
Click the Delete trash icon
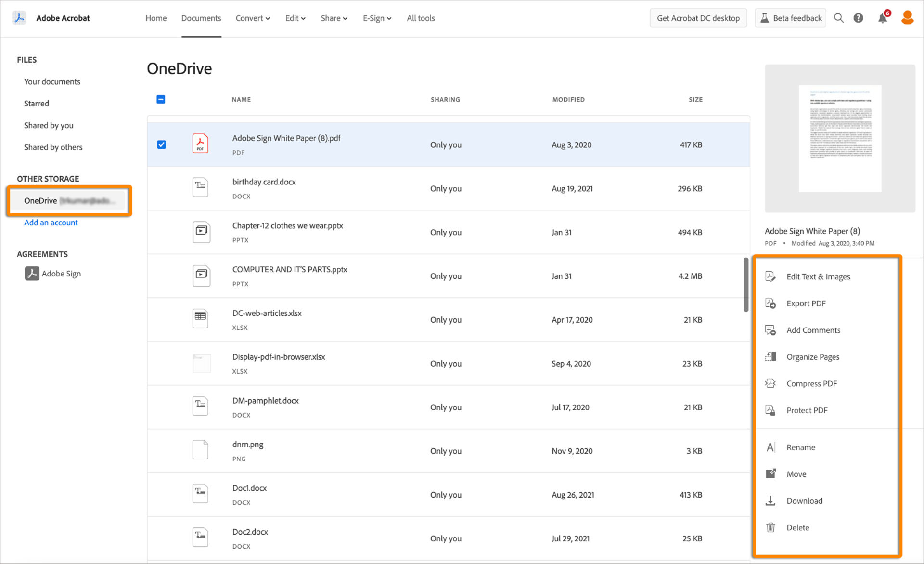click(x=770, y=527)
